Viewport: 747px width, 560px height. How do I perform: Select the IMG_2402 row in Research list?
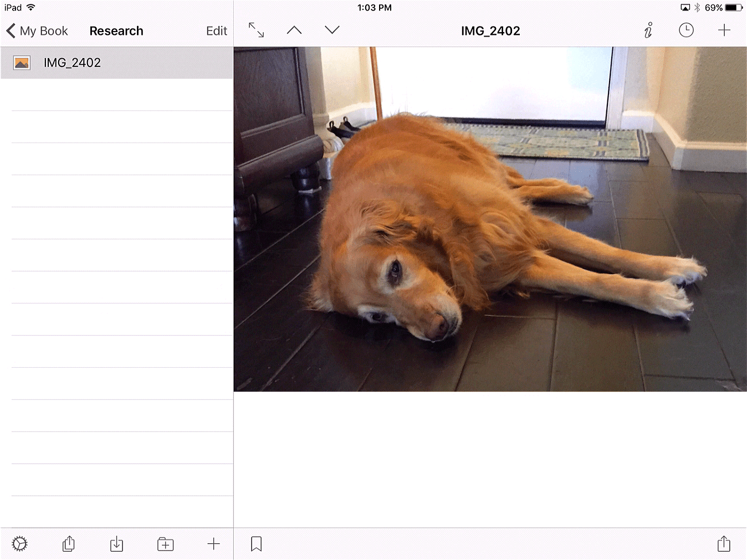pyautogui.click(x=117, y=63)
